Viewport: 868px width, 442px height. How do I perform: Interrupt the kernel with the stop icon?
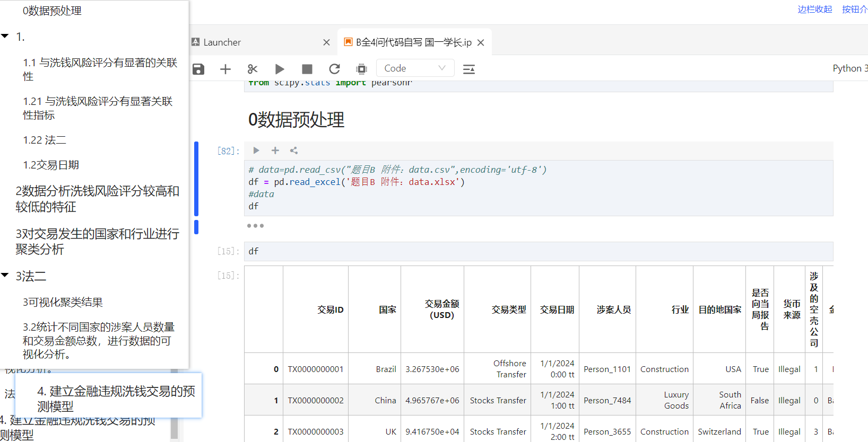(307, 69)
